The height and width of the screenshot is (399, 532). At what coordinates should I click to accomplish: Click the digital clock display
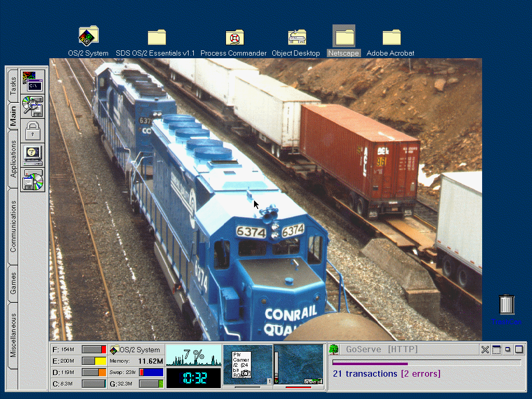click(x=194, y=378)
